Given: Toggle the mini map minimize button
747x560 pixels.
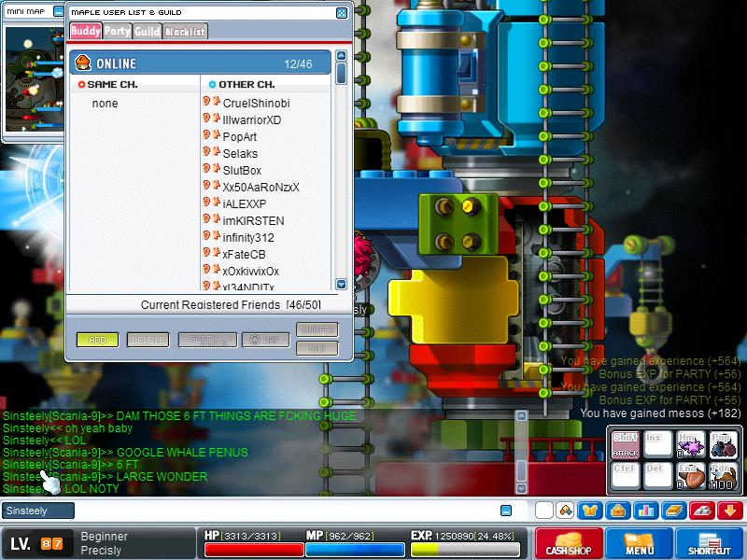Looking at the screenshot, I should tap(58, 11).
